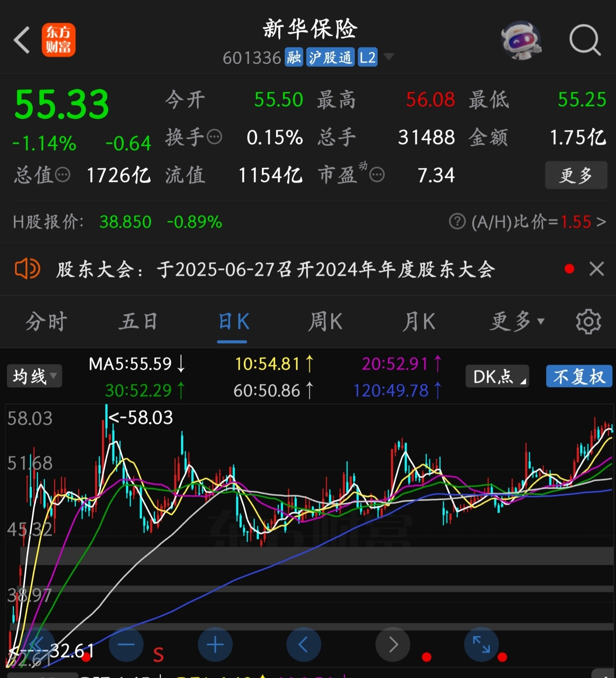The width and height of the screenshot is (616, 678).
Task: Open the robot assistant avatar
Action: [x=521, y=40]
